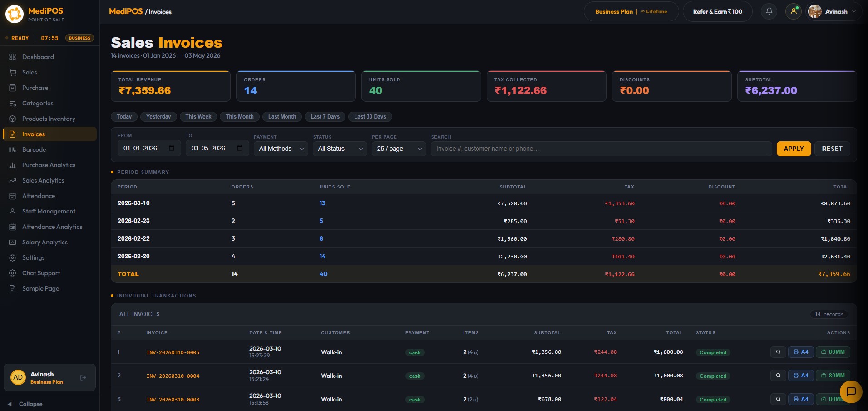Screen dimensions: 868x411
Task: Open Sales from the sidebar
Action: pyautogui.click(x=50, y=72)
